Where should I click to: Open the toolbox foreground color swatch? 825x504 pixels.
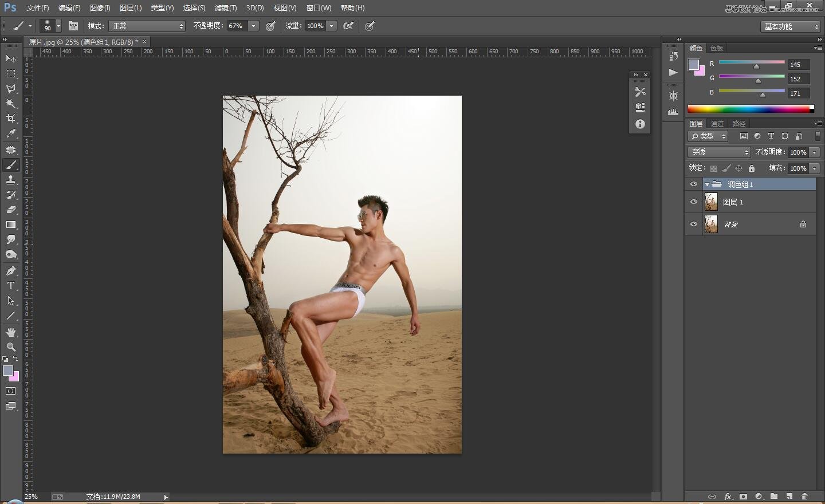click(x=8, y=371)
